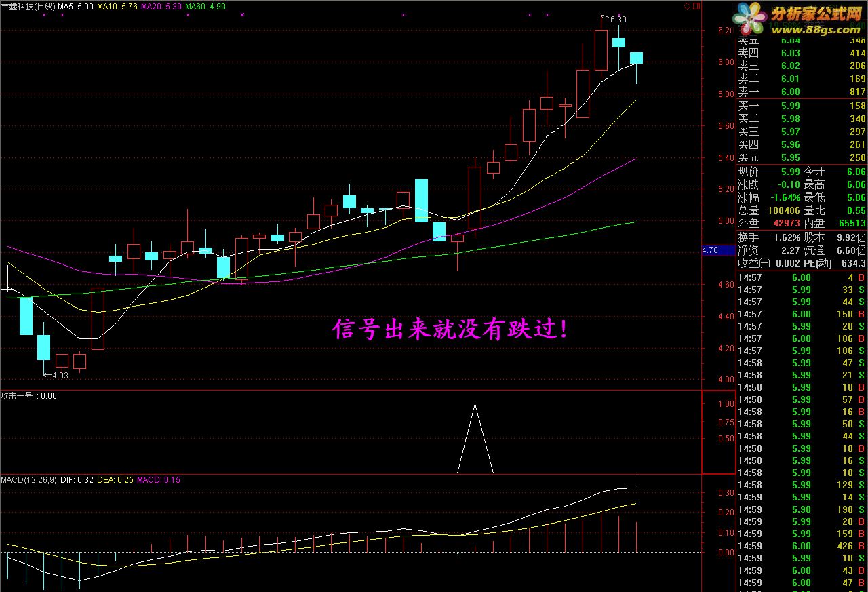The width and height of the screenshot is (868, 592).
Task: Select the 14:57 trade with 150 B volume
Action: pyautogui.click(x=802, y=314)
